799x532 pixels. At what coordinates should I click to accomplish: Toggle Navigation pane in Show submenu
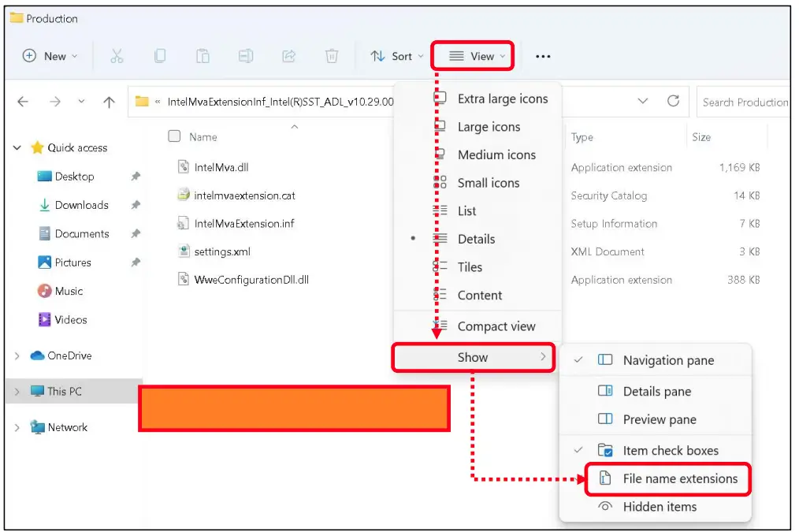tap(656, 360)
